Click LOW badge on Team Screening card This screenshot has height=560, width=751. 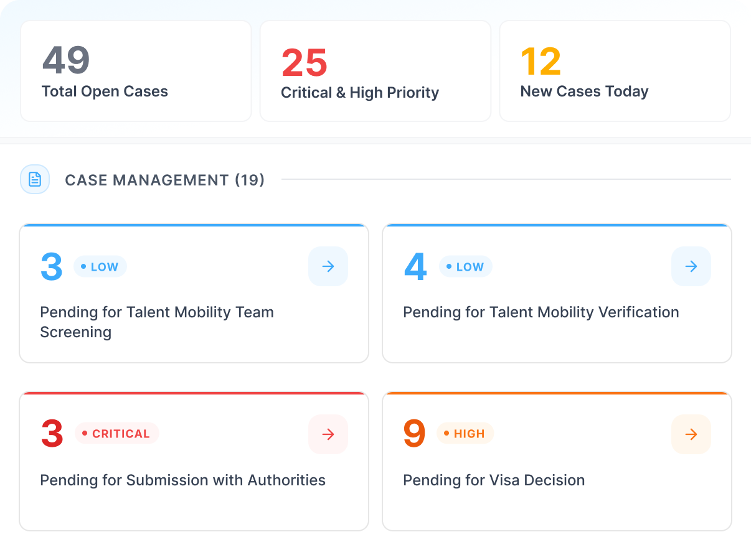click(100, 267)
